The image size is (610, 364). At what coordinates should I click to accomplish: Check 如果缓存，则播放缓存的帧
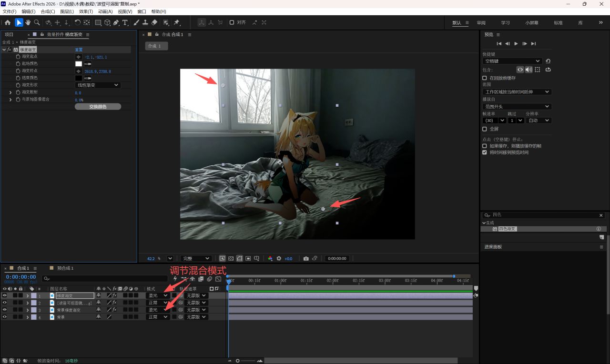tap(485, 146)
